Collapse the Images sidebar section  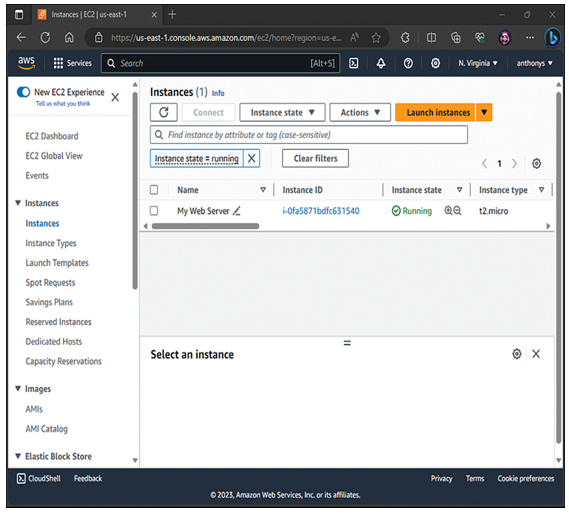[18, 388]
